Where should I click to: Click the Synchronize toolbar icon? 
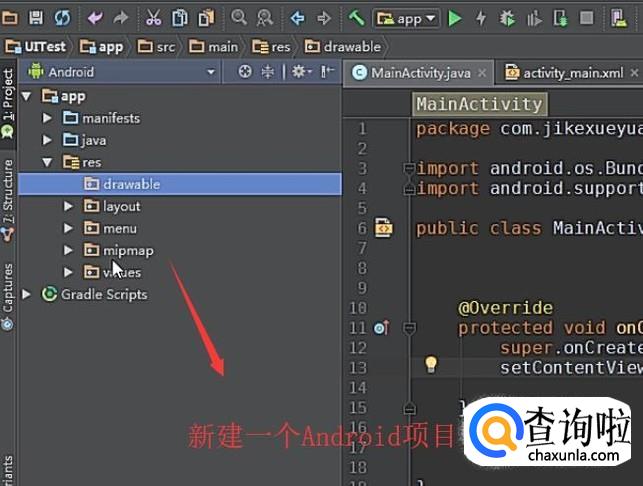[x=62, y=18]
